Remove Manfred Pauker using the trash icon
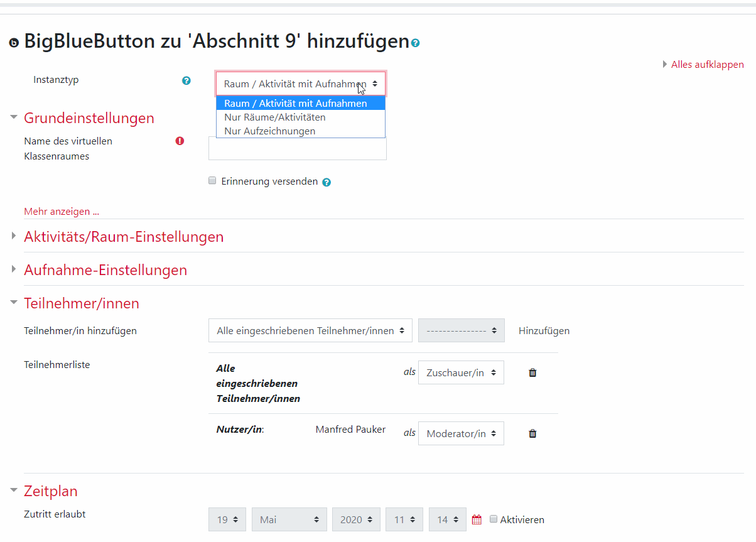This screenshot has height=542, width=756. pos(532,433)
